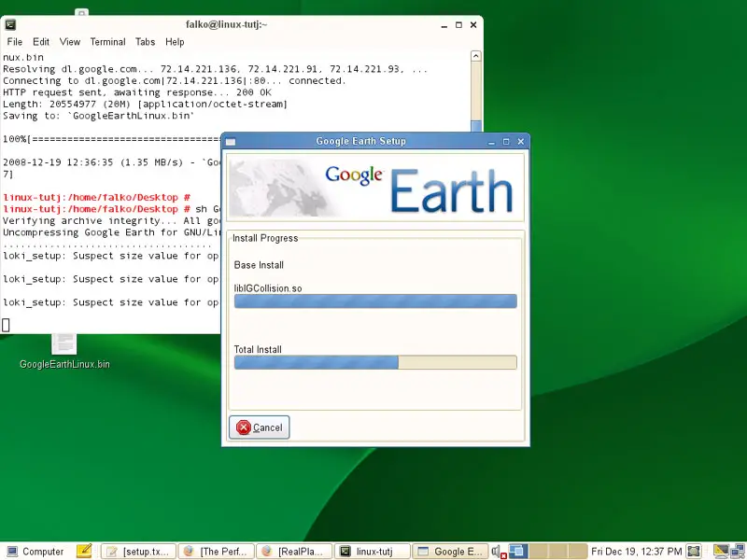Maximize the terminal window
The width and height of the screenshot is (747, 560).
click(x=458, y=25)
